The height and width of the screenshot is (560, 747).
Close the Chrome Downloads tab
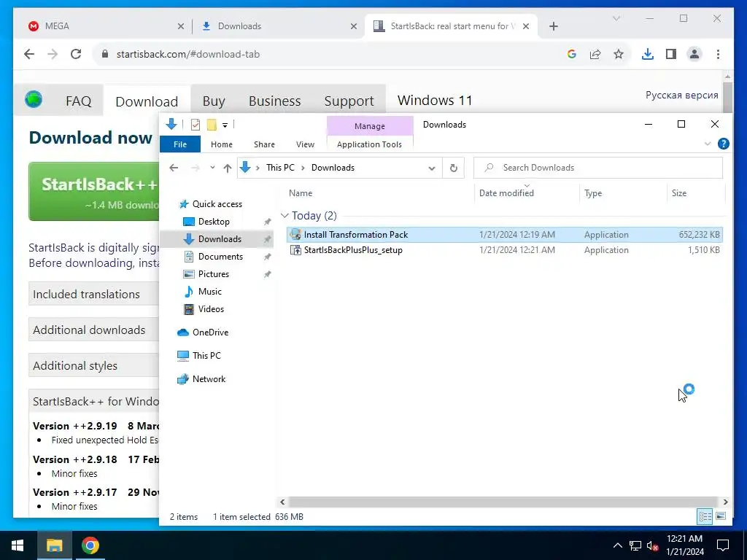click(354, 26)
